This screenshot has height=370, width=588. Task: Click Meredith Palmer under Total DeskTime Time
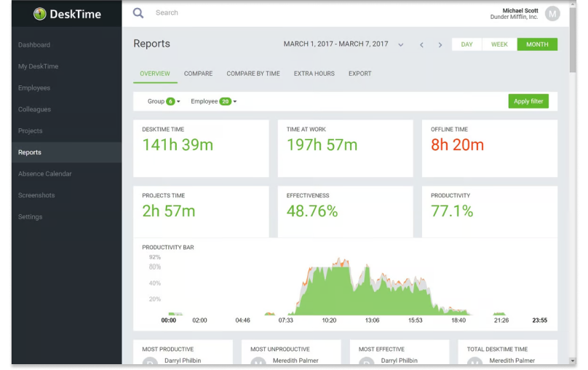pos(512,361)
